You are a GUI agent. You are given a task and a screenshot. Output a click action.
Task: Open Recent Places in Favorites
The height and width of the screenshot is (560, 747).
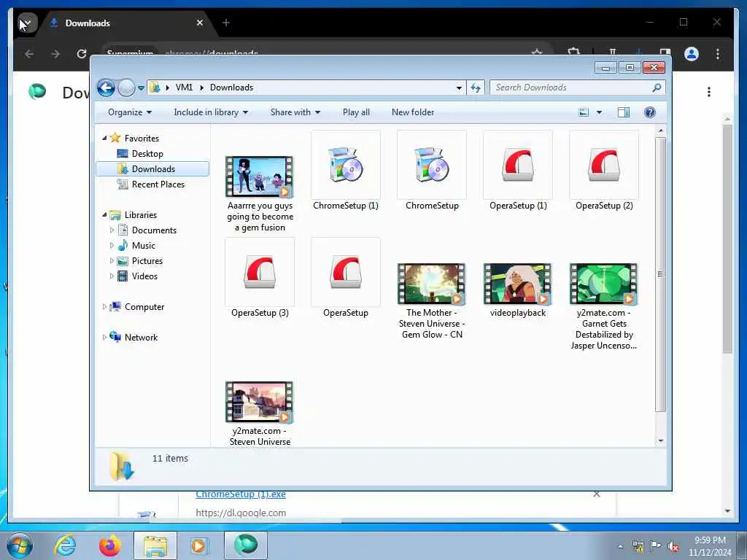(158, 184)
